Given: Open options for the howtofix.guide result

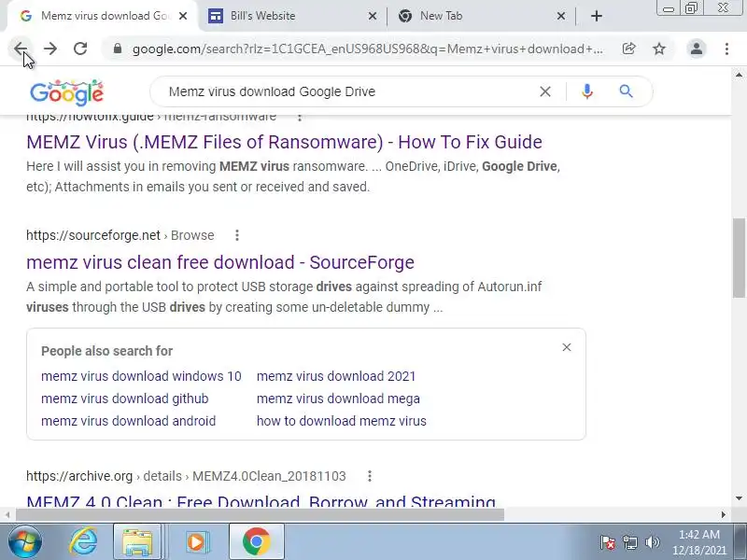Looking at the screenshot, I should tap(299, 118).
